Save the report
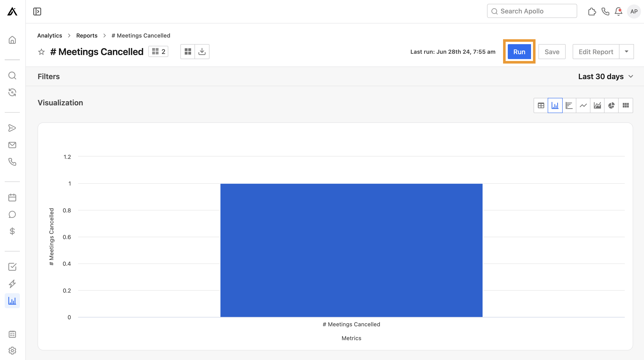This screenshot has width=644, height=360. [x=552, y=51]
